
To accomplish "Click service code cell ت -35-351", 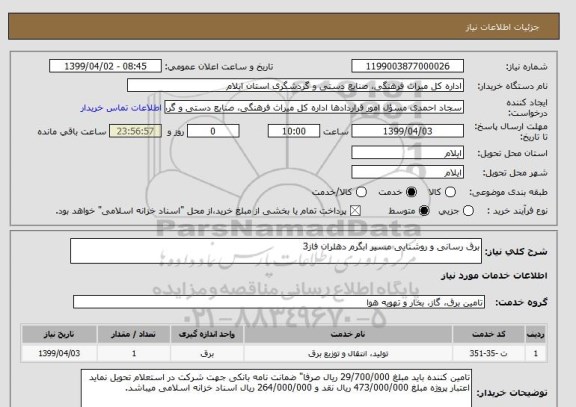I will [x=489, y=354].
